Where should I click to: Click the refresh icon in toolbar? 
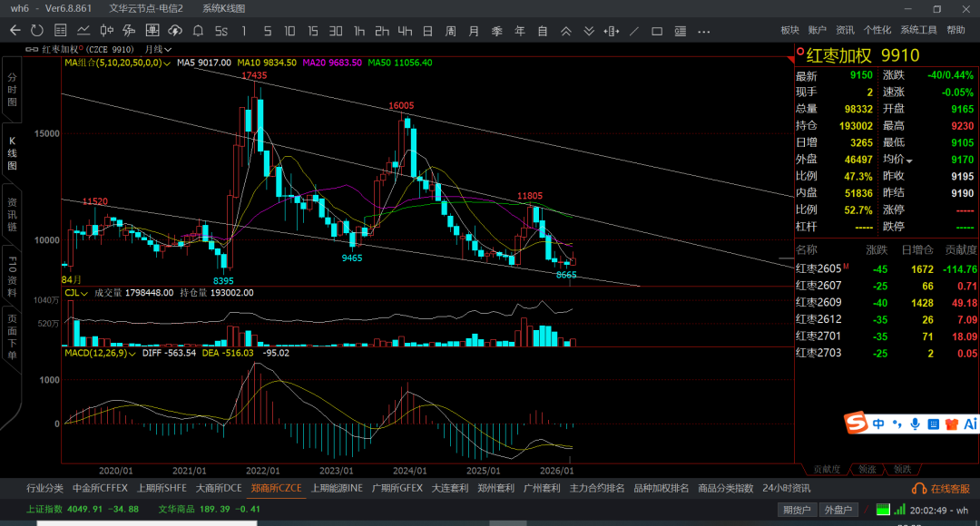tap(37, 31)
